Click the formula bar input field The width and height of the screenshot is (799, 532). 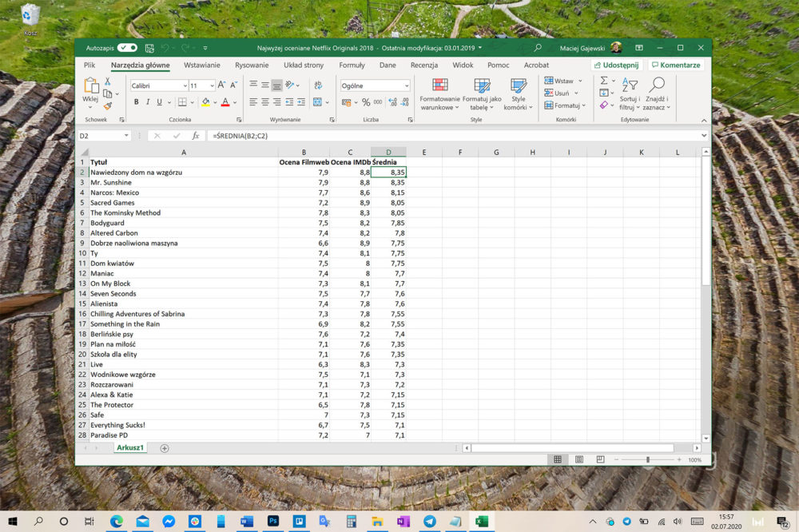[454, 136]
